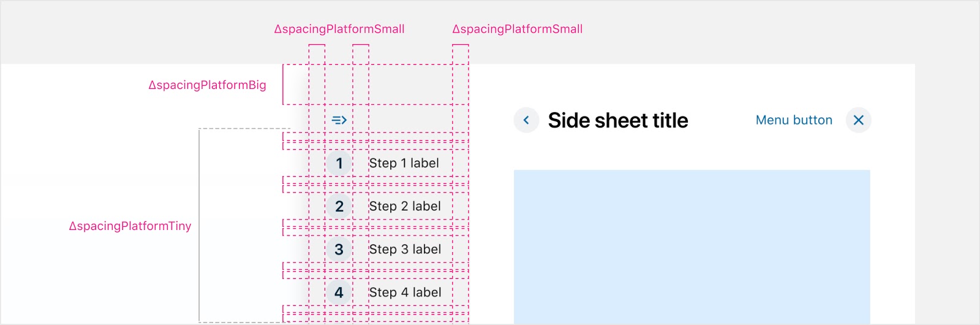Click the left-hand ΔspacingPlatformSmall annotation
The width and height of the screenshot is (980, 325).
[x=339, y=29]
